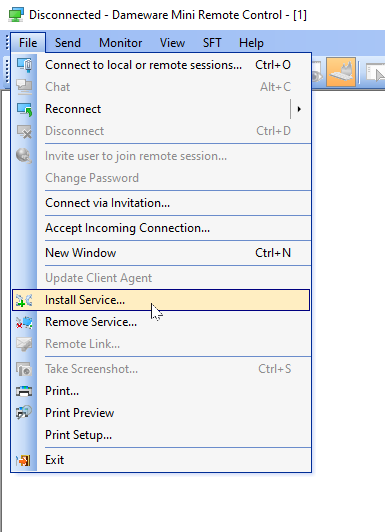Screen dimensions: 385x532
Task: Click the toolbar icon right of keyboard button
Action: [x=376, y=72]
